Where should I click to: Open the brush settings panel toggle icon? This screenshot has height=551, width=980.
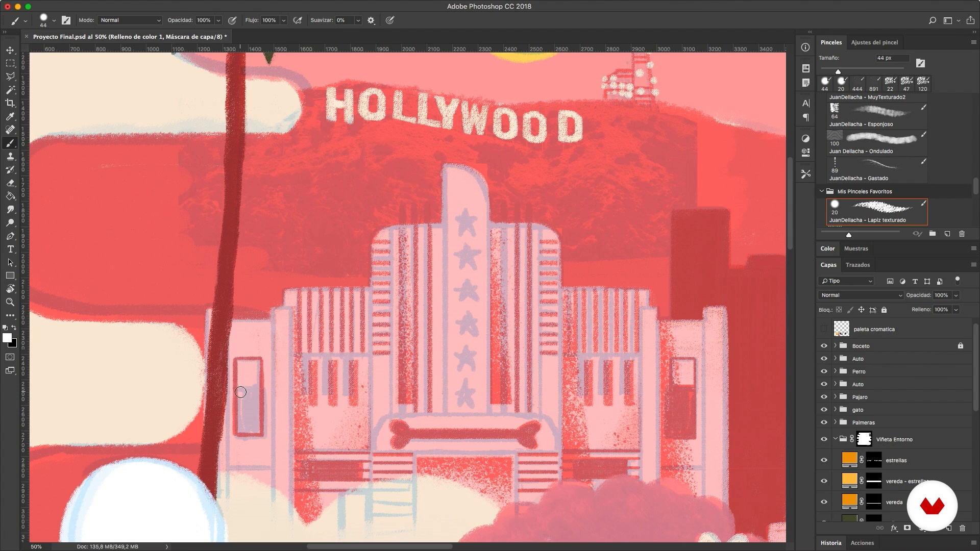pyautogui.click(x=66, y=20)
